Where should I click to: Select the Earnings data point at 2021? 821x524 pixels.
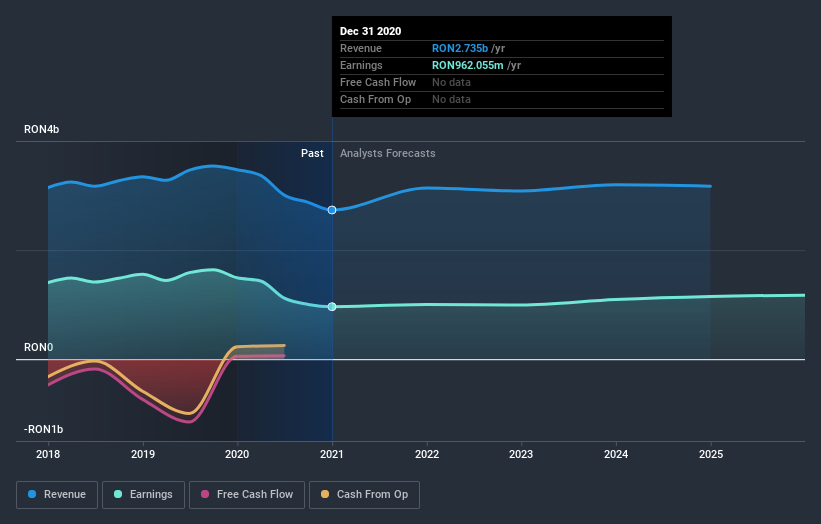click(332, 307)
